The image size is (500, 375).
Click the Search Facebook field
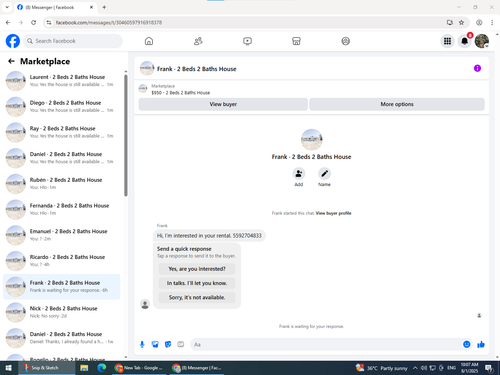click(x=73, y=41)
